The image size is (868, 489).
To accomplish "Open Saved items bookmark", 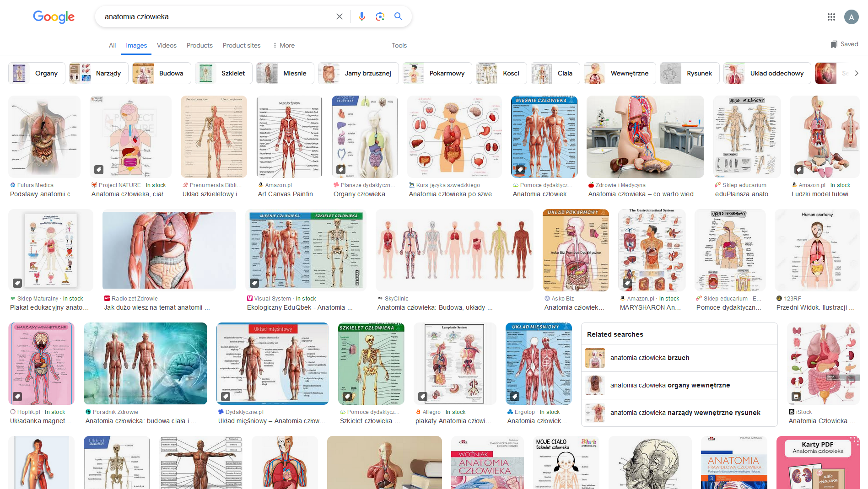I will (x=844, y=44).
